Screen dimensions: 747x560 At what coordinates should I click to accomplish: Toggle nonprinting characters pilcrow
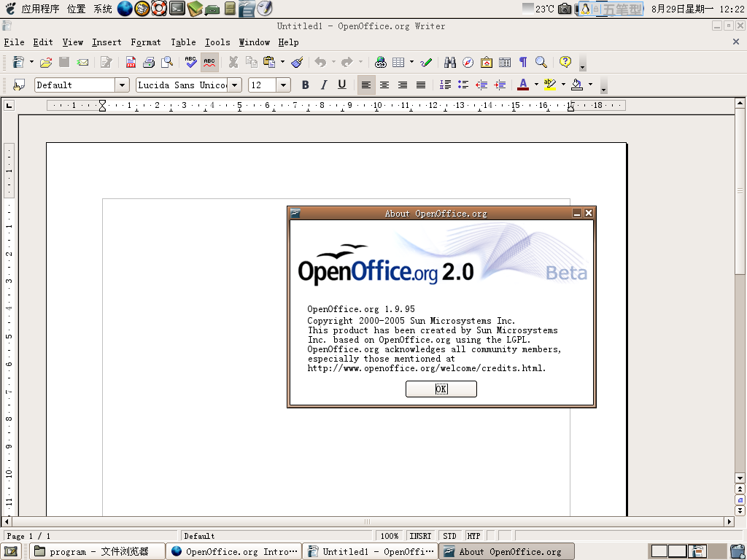point(523,62)
